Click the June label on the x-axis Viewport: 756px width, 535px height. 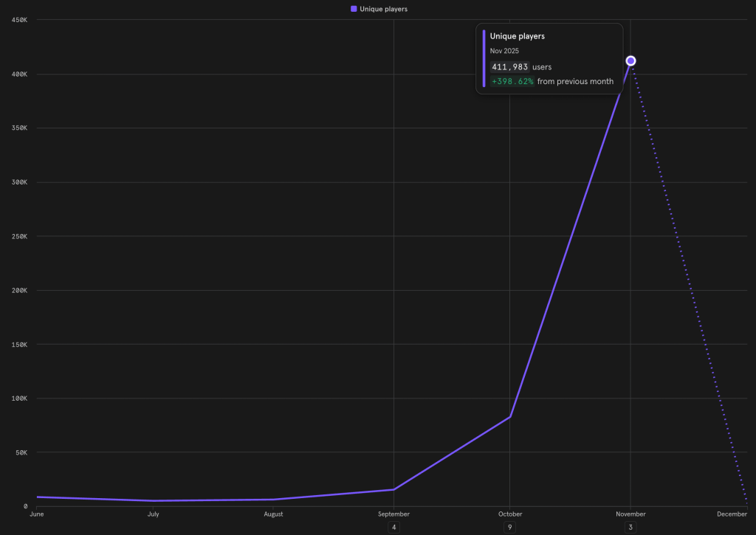pos(36,514)
